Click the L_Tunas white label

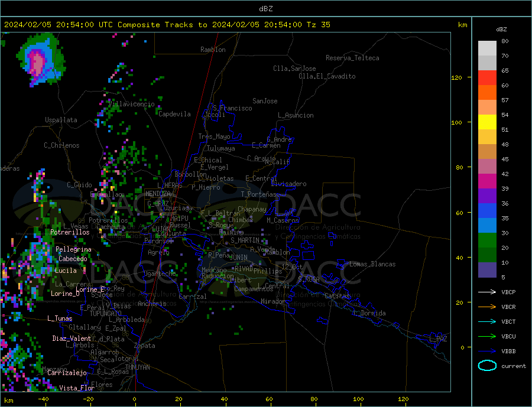[x=60, y=318]
